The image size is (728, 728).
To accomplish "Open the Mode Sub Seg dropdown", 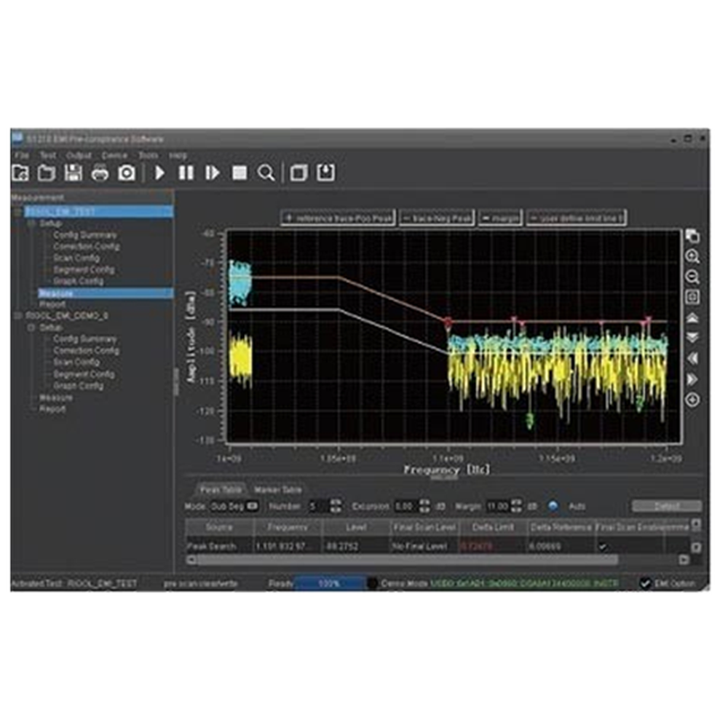I will coord(234,506).
